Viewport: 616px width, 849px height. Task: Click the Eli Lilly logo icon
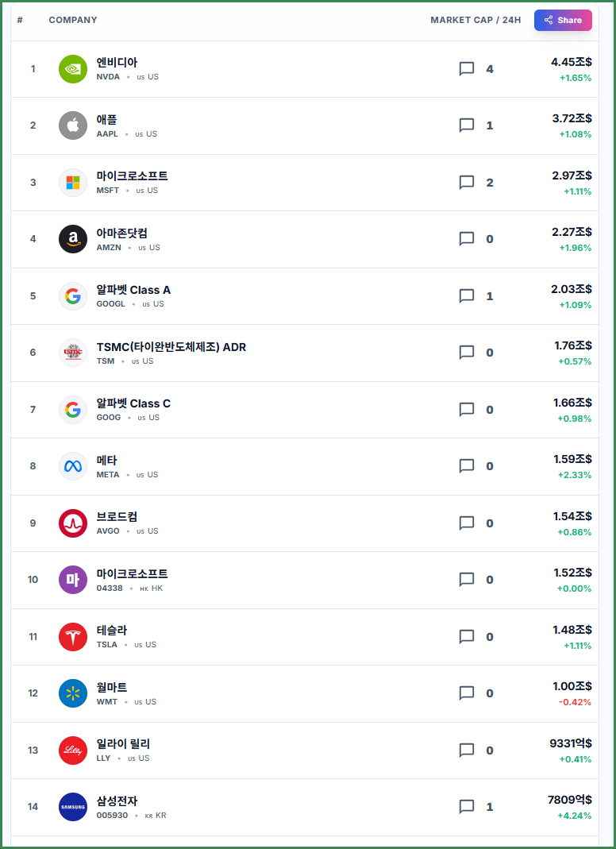pyautogui.click(x=73, y=751)
